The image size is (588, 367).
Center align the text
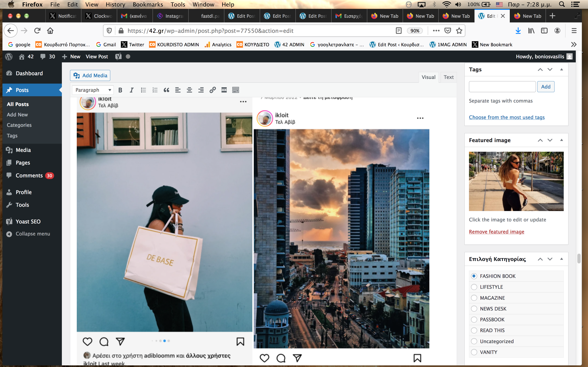coord(189,90)
